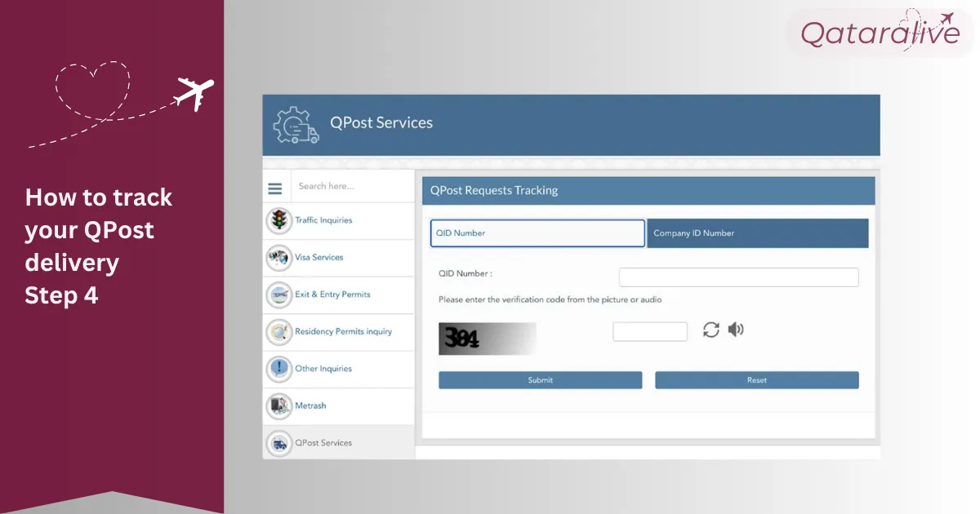980x514 pixels.
Task: Click the 'Please enter the verification code' text
Action: click(550, 299)
